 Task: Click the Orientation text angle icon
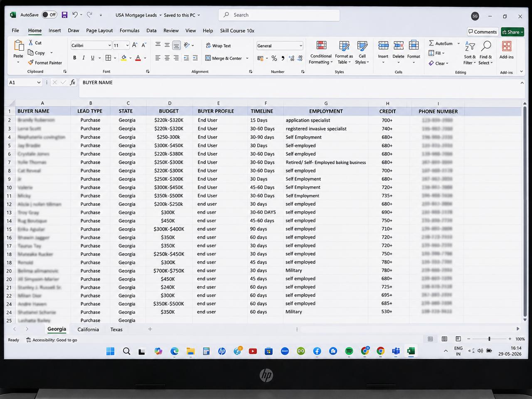[x=187, y=45]
